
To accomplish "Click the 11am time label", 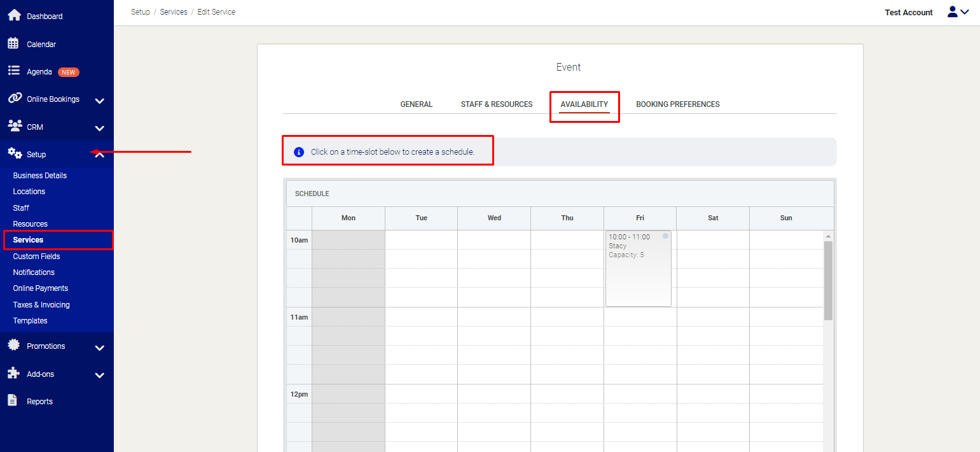I will click(x=300, y=317).
